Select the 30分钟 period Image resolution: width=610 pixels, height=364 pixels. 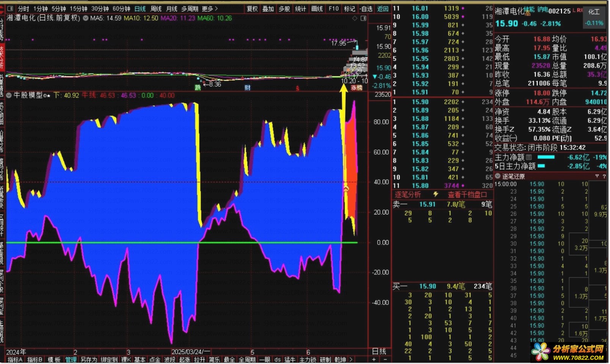(100, 8)
